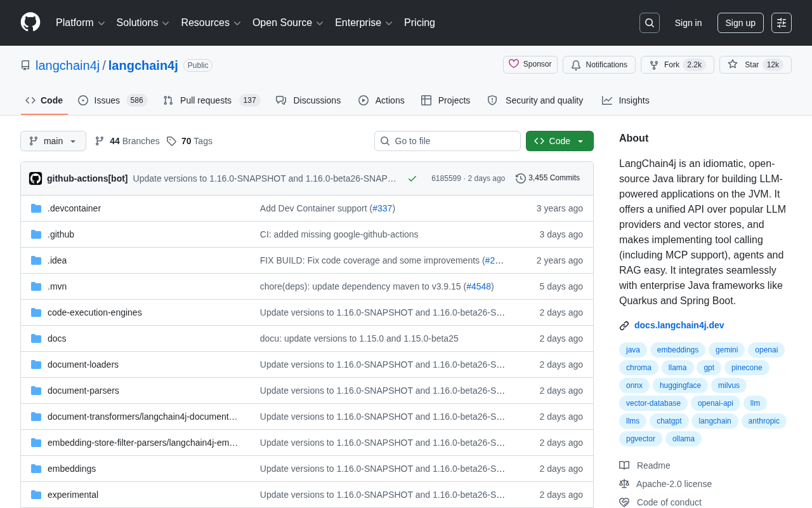Open the langchain4j owner link

point(68,65)
